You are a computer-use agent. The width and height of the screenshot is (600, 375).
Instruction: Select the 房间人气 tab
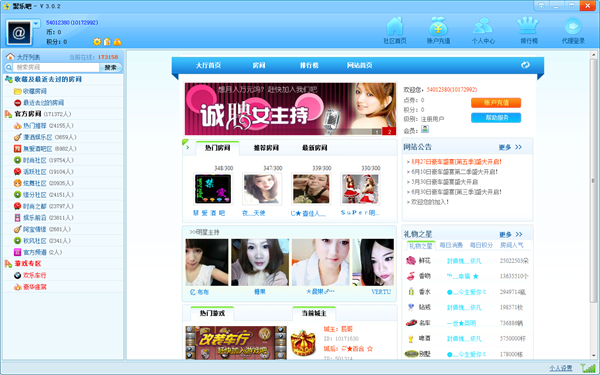pos(512,245)
